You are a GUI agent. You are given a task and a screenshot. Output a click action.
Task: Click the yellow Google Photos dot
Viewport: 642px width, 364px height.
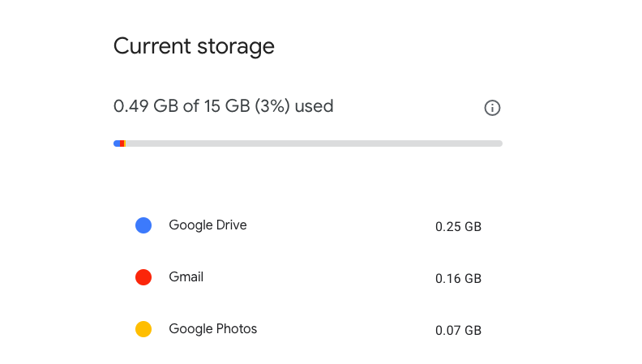click(x=143, y=329)
